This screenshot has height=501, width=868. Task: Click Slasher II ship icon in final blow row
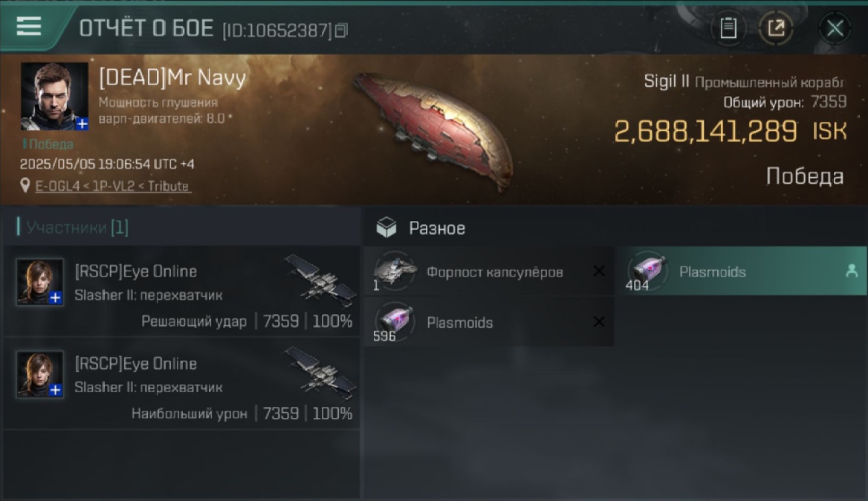[320, 280]
